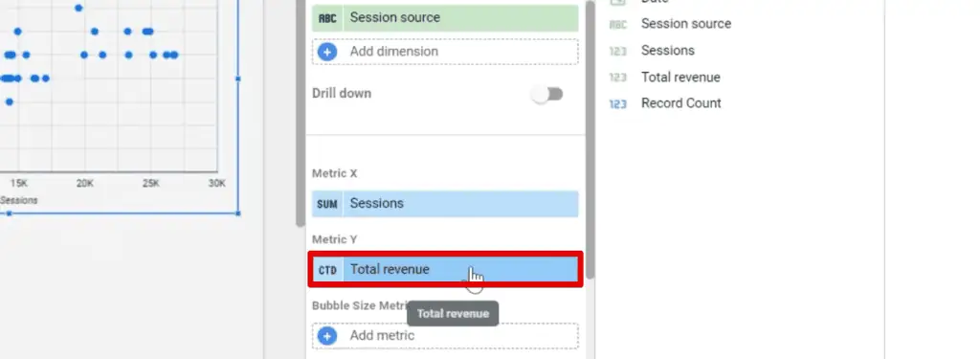Click the Add dimension button

pos(445,52)
